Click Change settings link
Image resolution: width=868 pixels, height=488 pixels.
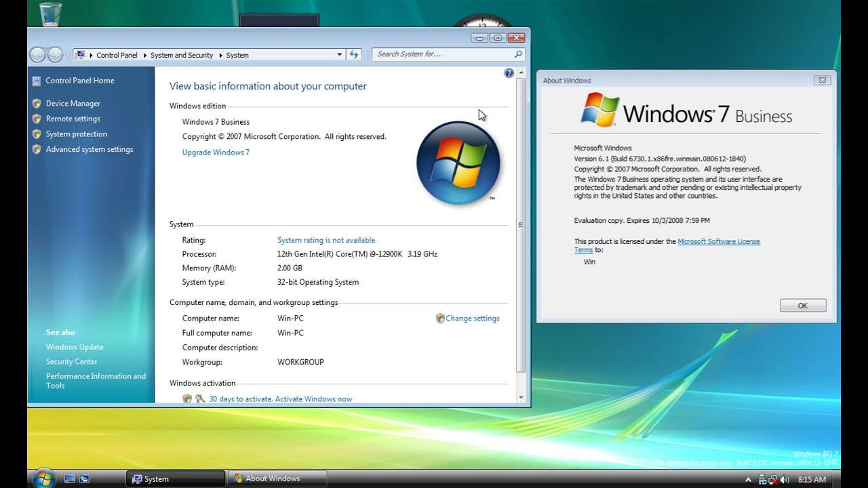pos(473,319)
